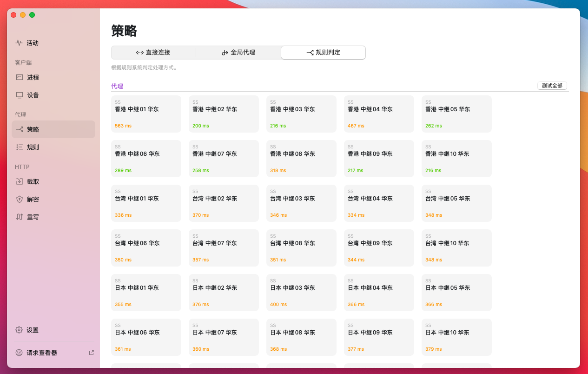
Task: Click the Activity waveform icon in sidebar
Action: coord(19,43)
